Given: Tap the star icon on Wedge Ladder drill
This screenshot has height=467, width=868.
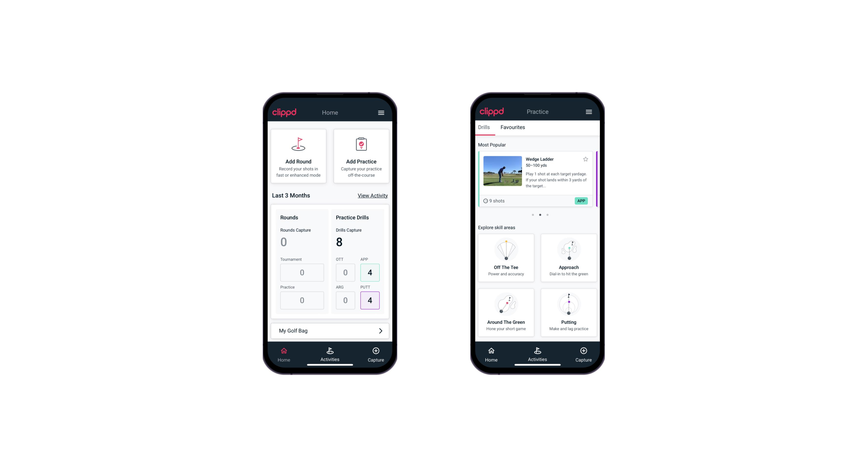Looking at the screenshot, I should (586, 159).
